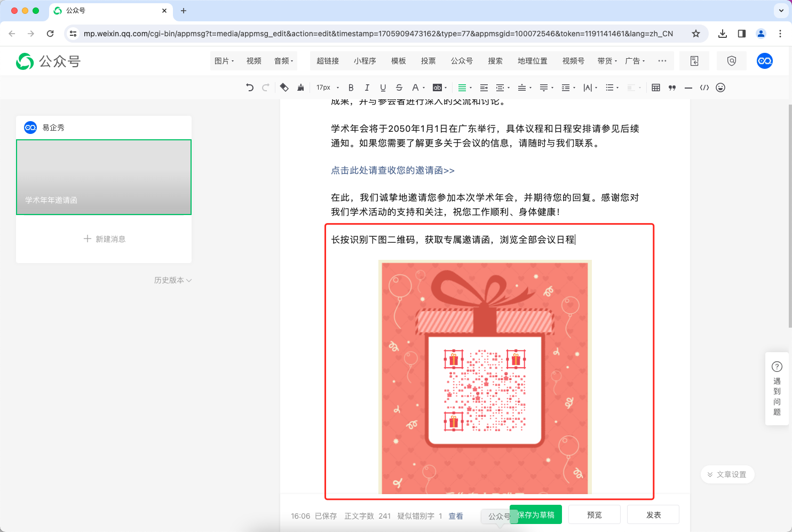Bookmark the page with the star icon

696,34
